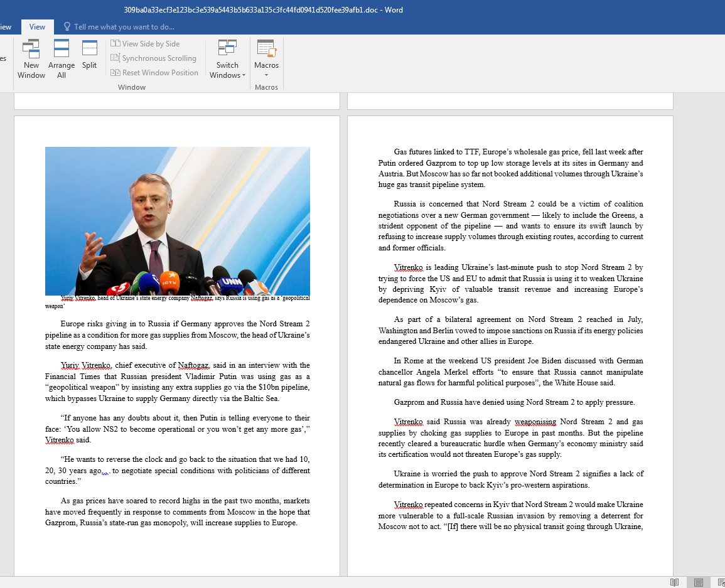Enable Synchronous Scrolling
Image resolution: width=725 pixels, height=588 pixels.
coord(154,58)
